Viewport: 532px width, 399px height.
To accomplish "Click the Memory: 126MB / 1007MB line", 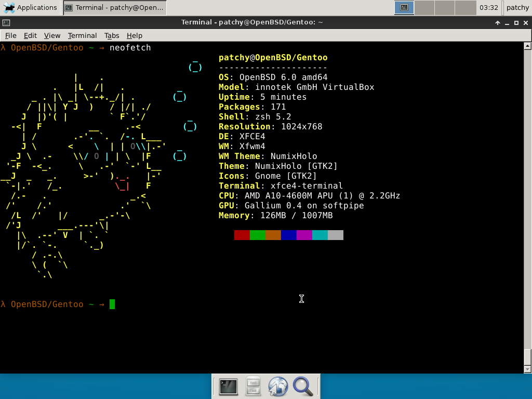I will click(276, 215).
